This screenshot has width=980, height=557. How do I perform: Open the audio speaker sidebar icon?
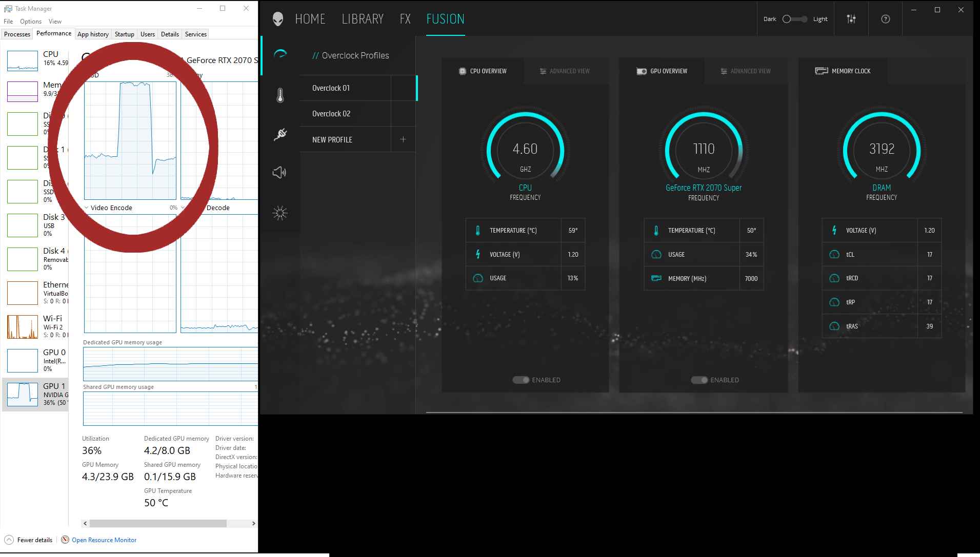coord(279,173)
